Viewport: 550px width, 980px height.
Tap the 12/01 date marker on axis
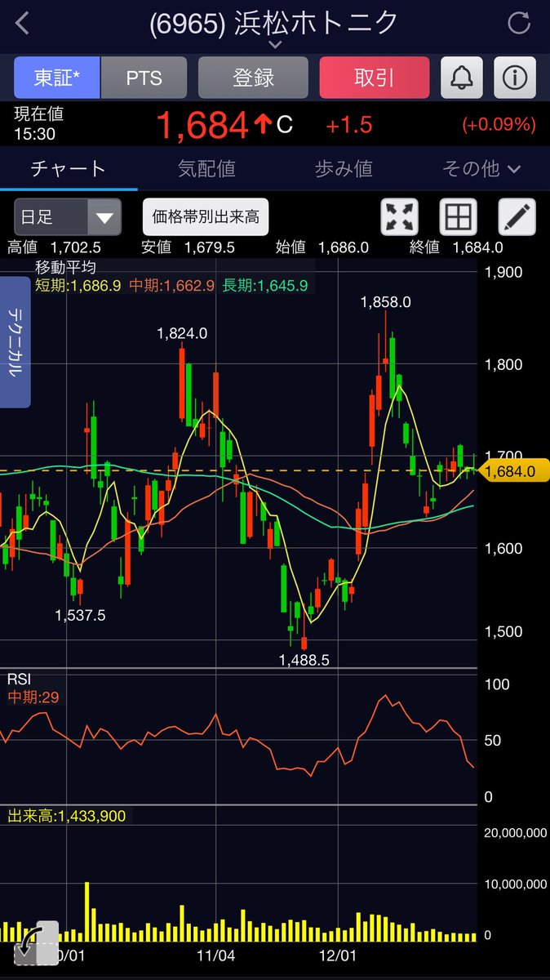pos(338,955)
